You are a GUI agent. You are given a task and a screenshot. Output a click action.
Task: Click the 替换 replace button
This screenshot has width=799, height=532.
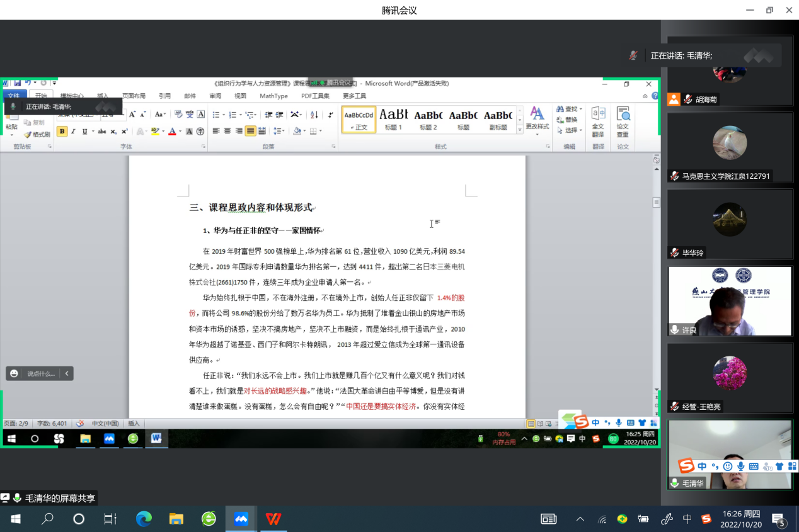click(567, 120)
